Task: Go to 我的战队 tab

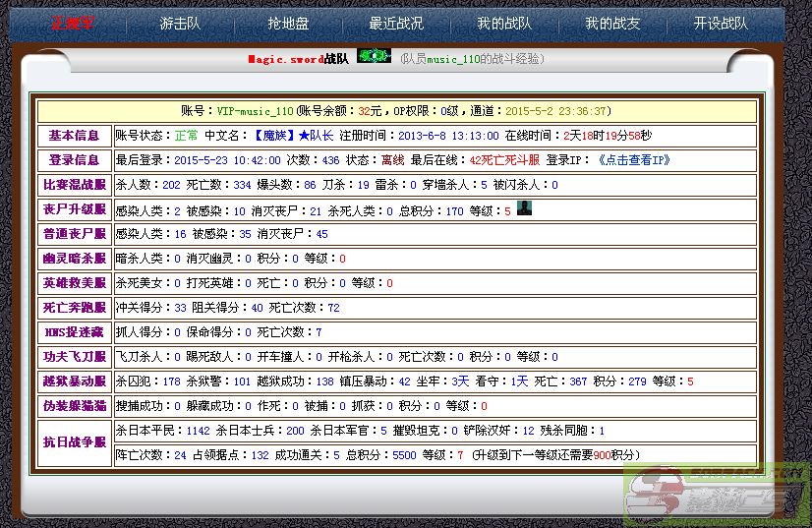Action: (504, 24)
